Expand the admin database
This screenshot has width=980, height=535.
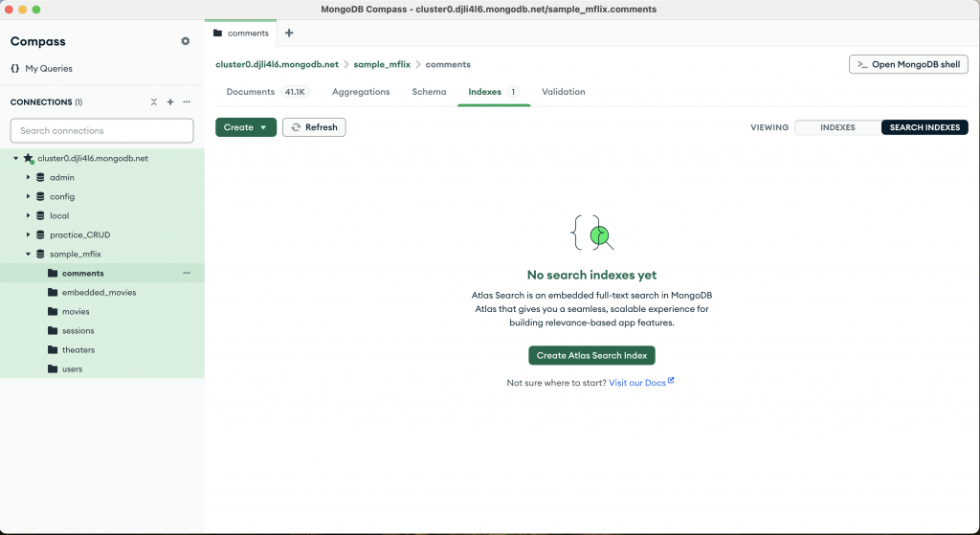coord(28,177)
